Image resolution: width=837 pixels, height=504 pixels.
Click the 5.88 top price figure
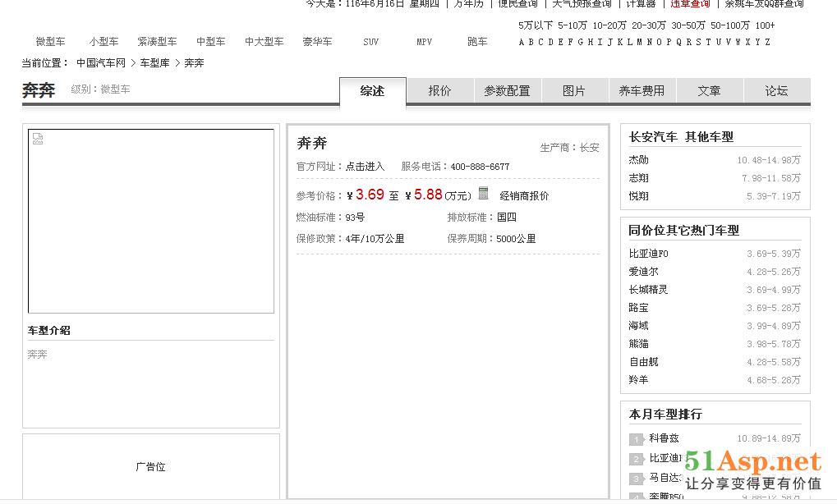click(x=428, y=195)
